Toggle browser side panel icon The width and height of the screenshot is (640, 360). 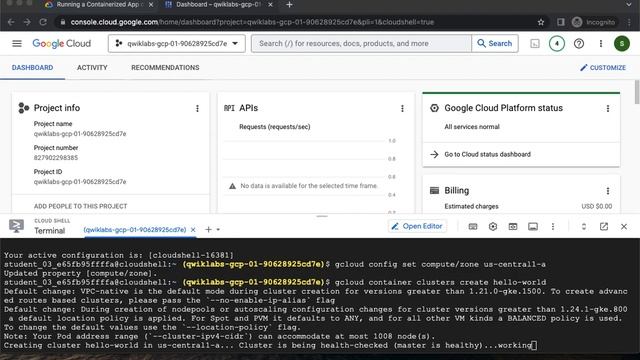point(560,22)
